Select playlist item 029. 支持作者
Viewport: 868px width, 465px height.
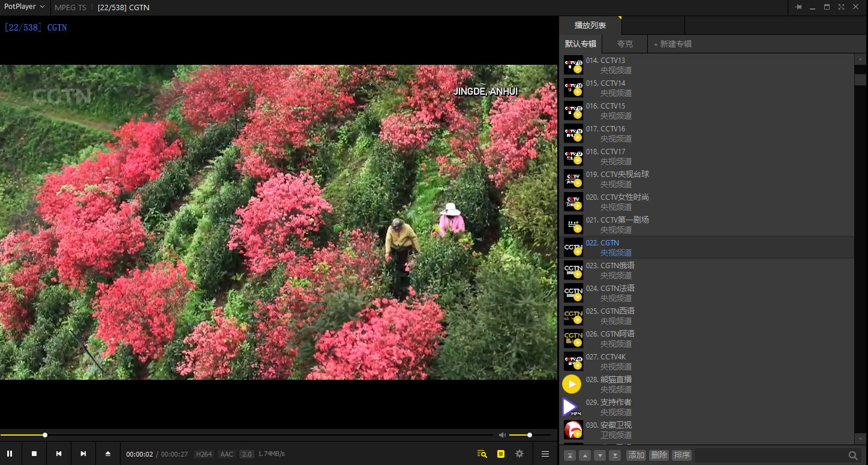coord(707,407)
